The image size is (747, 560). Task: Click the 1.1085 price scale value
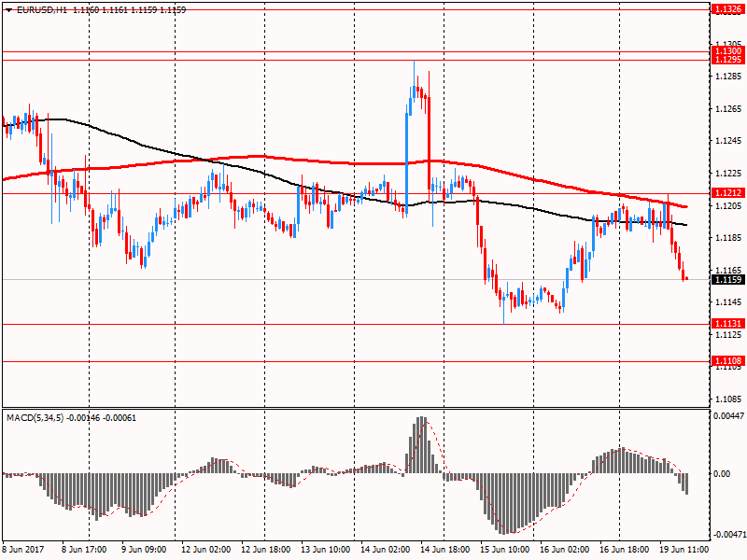coord(728,399)
